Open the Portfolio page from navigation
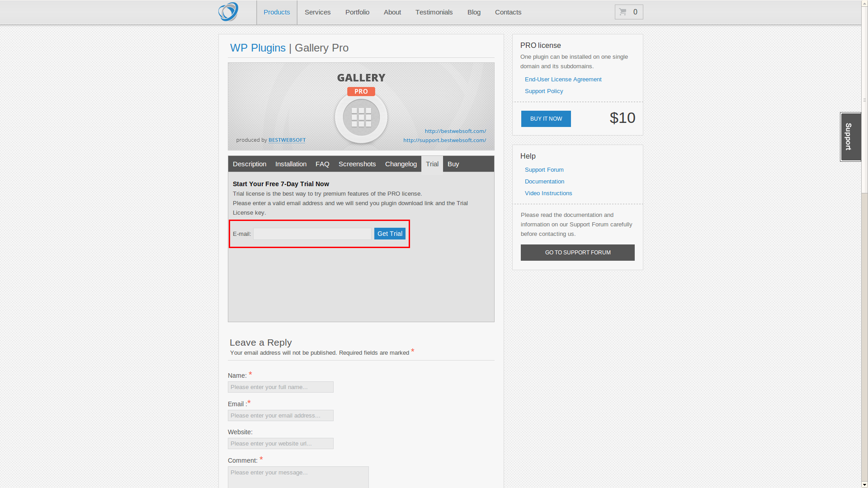868x488 pixels. pos(357,12)
